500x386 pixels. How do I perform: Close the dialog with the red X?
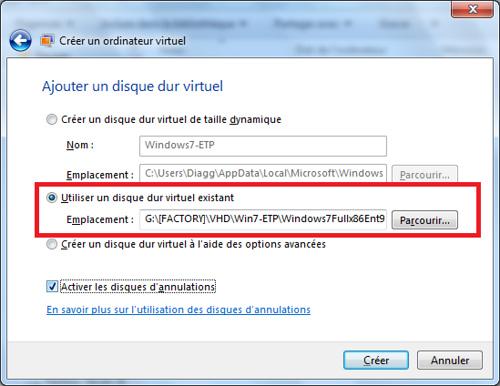[472, 9]
